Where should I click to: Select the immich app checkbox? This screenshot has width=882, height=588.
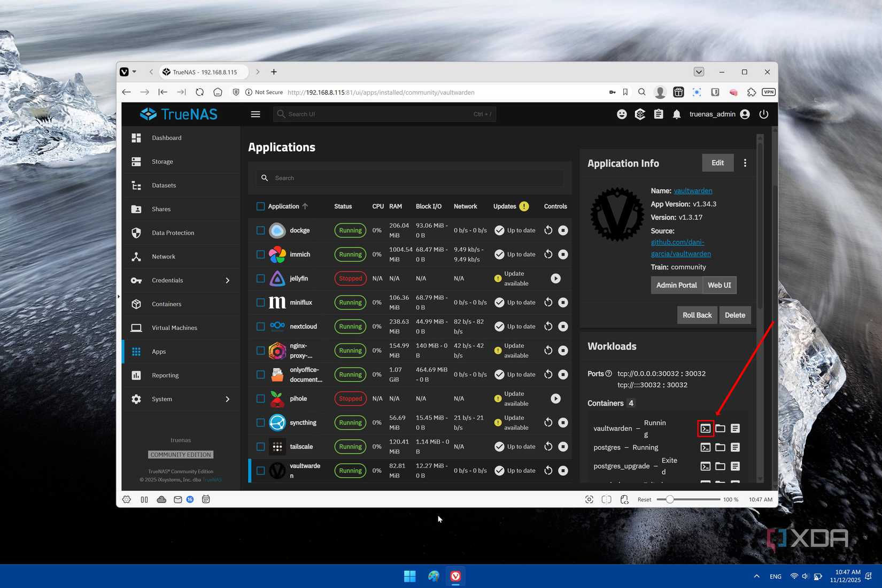click(x=260, y=254)
